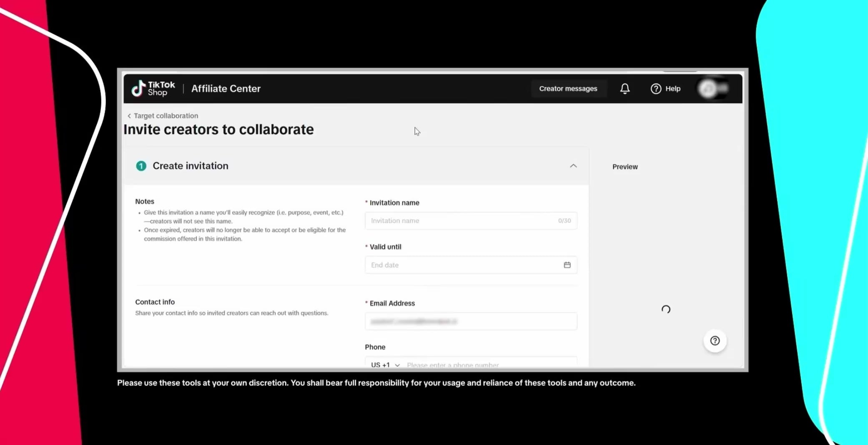Click the Create invitation step 1 badge
The height and width of the screenshot is (445, 868).
pyautogui.click(x=141, y=166)
